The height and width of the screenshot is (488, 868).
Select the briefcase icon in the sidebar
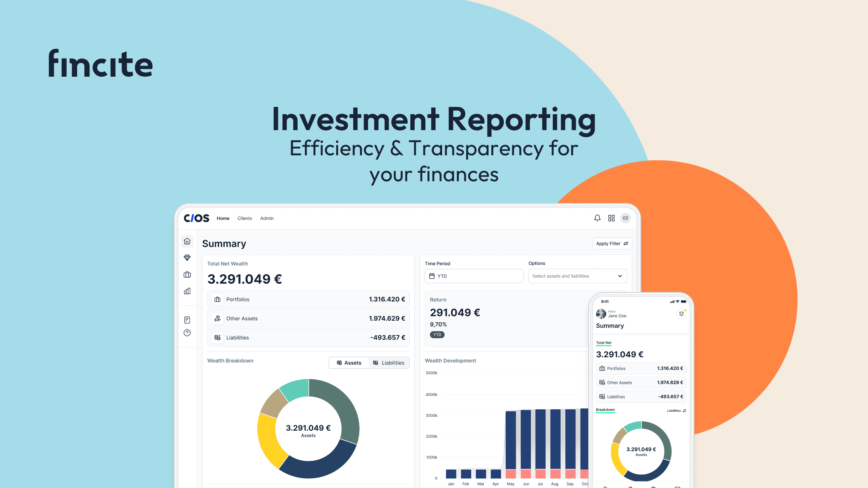(x=187, y=274)
